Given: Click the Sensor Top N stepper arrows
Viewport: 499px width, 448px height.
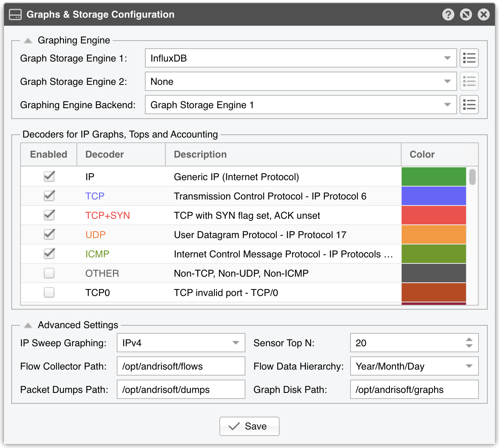Looking at the screenshot, I should point(469,343).
